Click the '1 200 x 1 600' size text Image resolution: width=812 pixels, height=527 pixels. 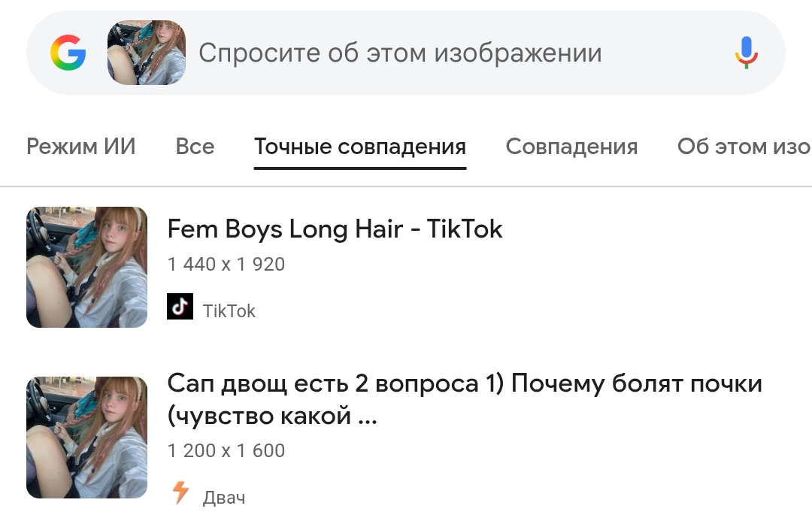click(x=226, y=451)
